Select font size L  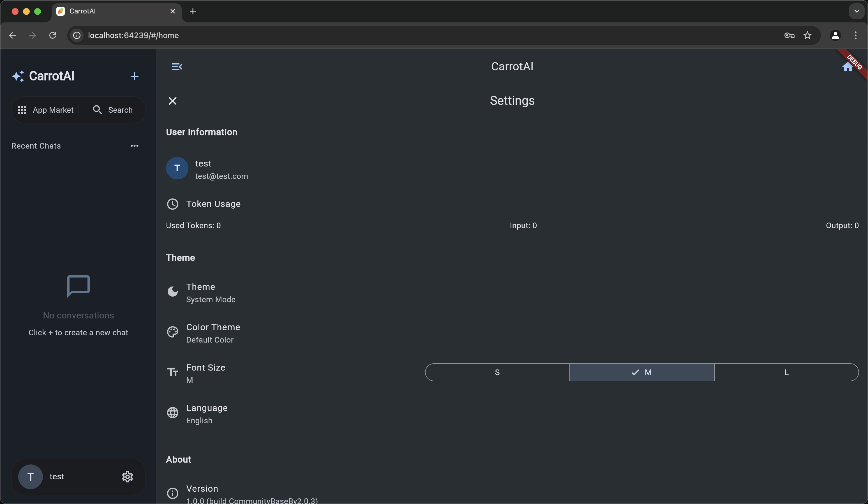786,372
